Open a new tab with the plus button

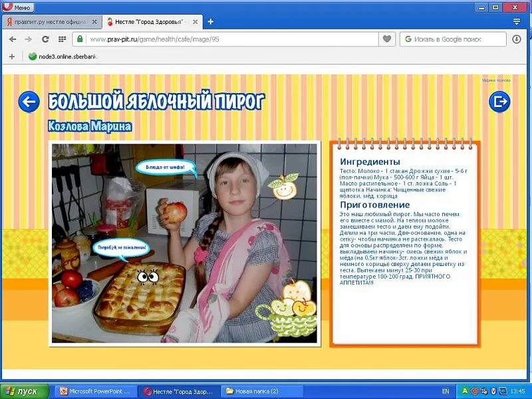point(210,21)
